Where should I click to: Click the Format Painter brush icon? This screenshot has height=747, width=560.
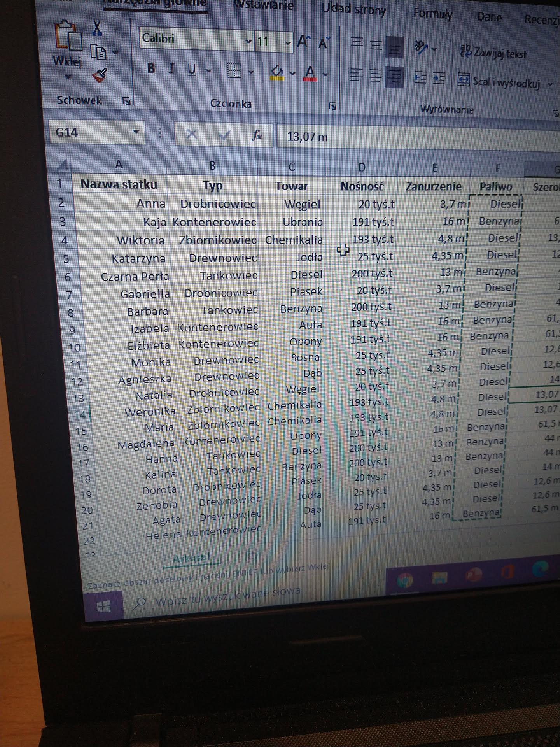100,75
